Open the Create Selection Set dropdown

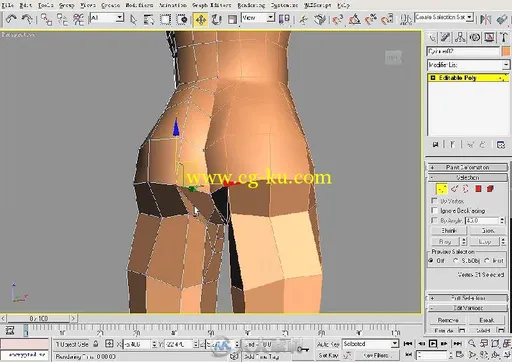(444, 17)
